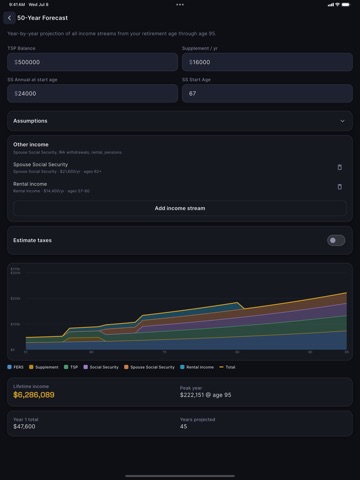Edit the Supplement per year field
The height and width of the screenshot is (480, 360).
tap(267, 62)
